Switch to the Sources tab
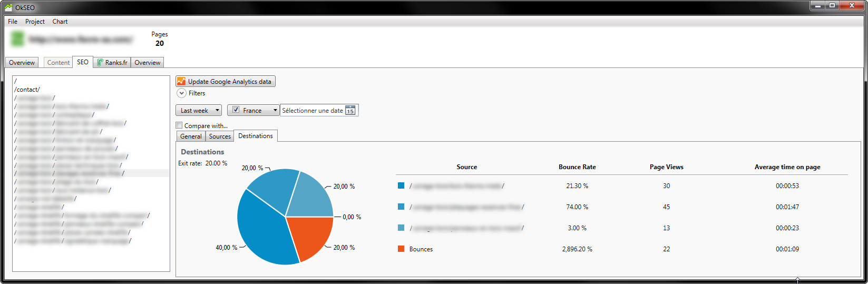The image size is (868, 284). tap(220, 136)
